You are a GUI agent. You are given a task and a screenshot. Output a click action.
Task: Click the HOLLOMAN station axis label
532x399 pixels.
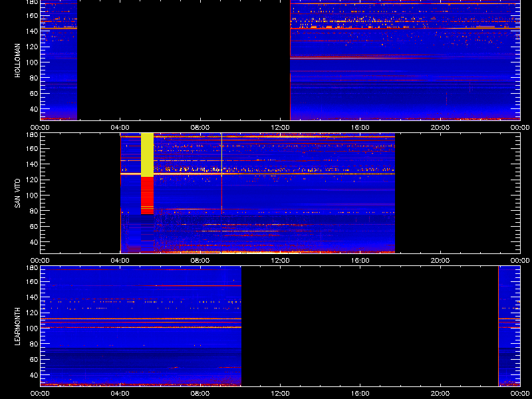coord(18,60)
